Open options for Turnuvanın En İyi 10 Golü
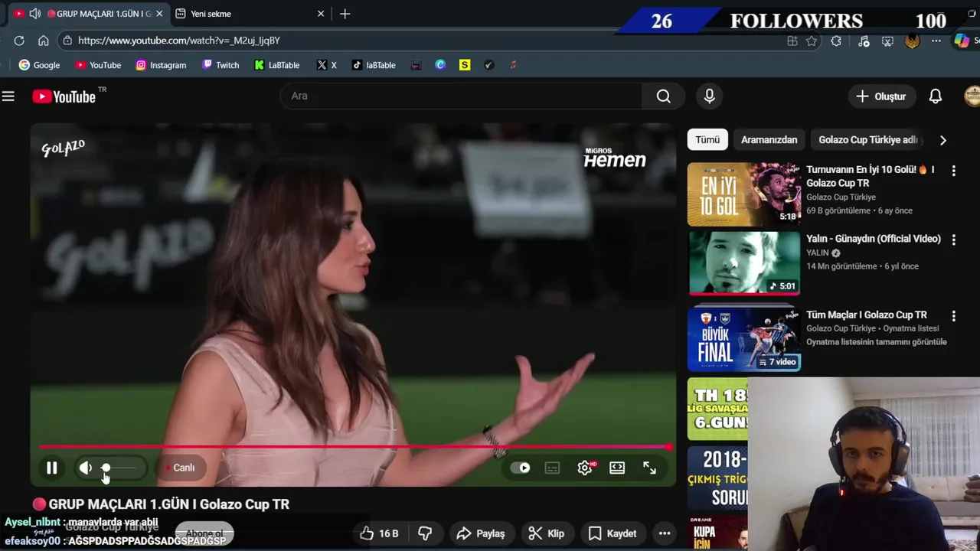 click(x=953, y=171)
